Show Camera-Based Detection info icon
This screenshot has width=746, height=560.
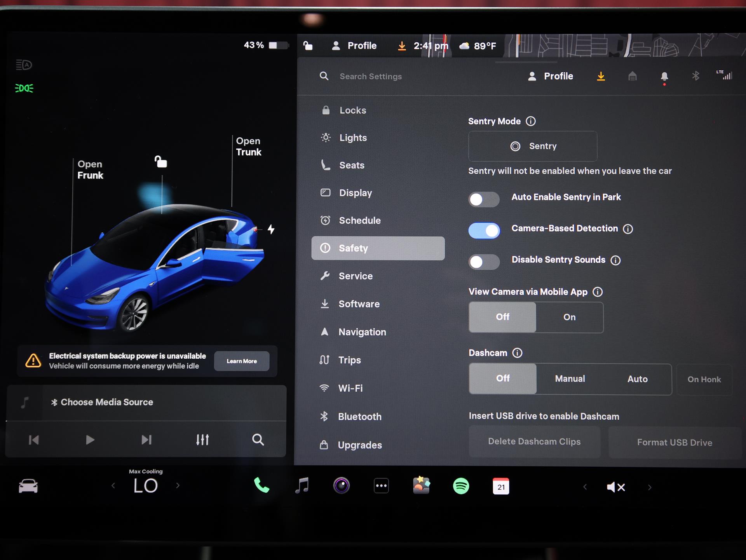coord(628,229)
